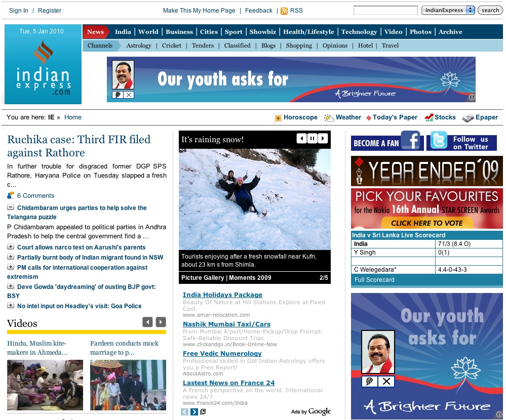Click the search button
The width and height of the screenshot is (506, 420).
click(490, 10)
